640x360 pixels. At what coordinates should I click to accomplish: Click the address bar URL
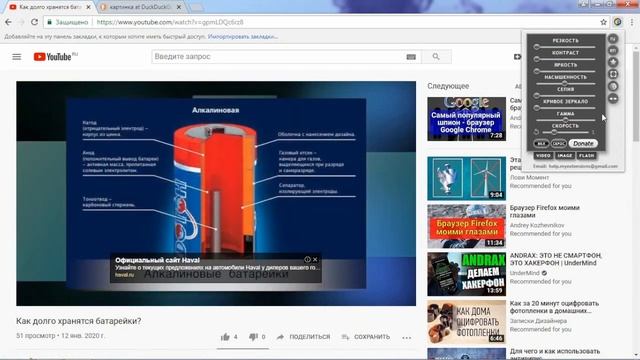point(170,22)
